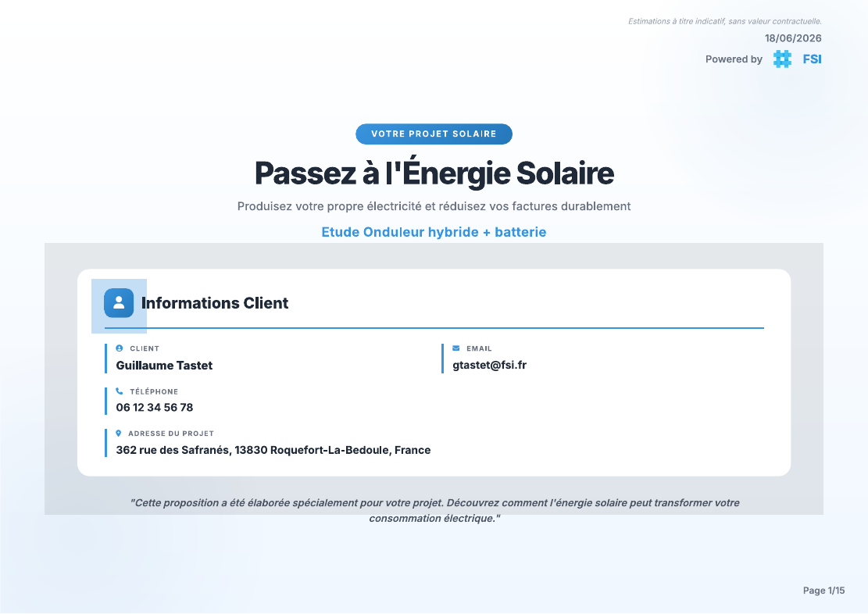Click the Estimations à titre indicatif disclaimer
868x614 pixels.
724,21
